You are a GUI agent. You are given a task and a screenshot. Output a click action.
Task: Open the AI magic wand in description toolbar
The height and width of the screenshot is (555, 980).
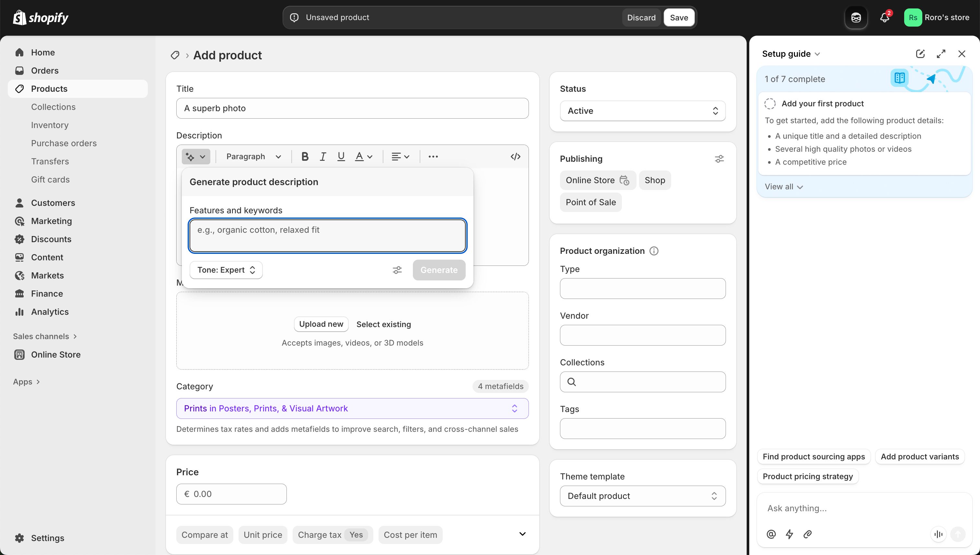pos(195,156)
